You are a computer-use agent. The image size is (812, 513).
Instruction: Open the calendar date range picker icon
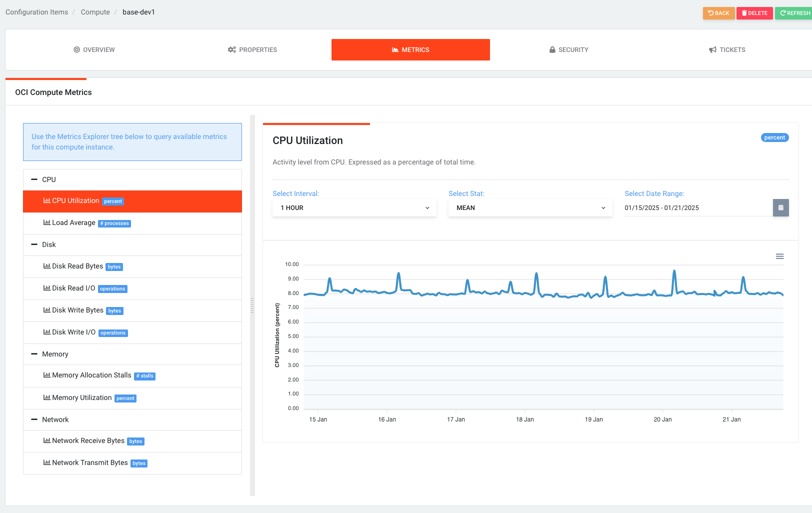(780, 207)
